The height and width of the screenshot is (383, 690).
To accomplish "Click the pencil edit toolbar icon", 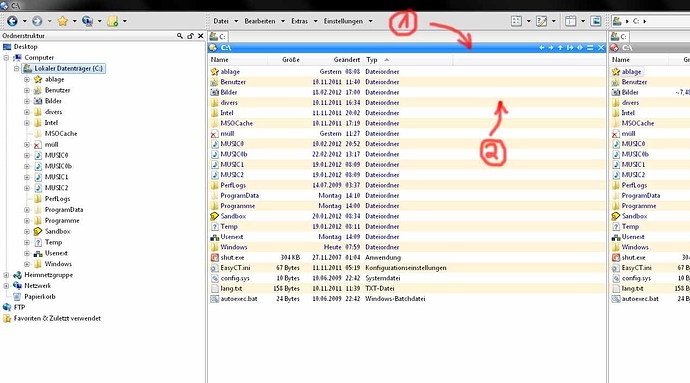I will click(541, 21).
